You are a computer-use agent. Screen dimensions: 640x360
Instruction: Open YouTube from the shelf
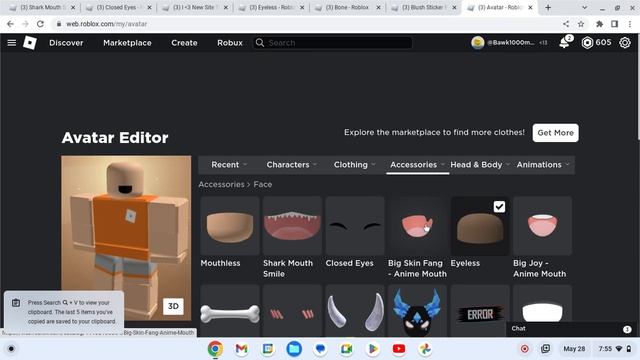tap(399, 349)
